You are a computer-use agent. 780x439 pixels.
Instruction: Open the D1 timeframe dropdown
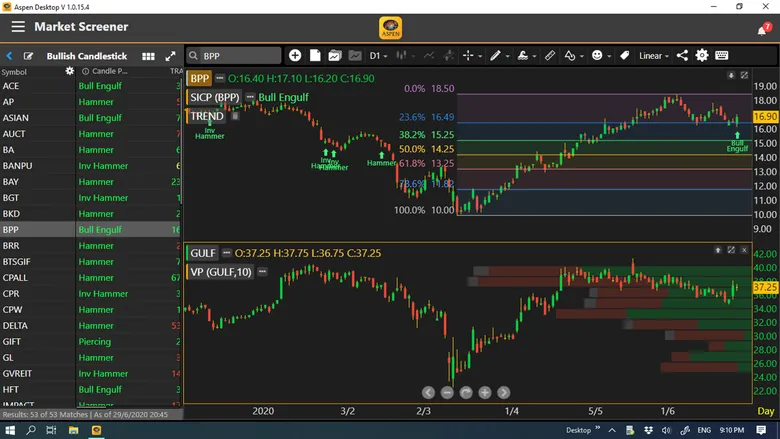click(378, 56)
